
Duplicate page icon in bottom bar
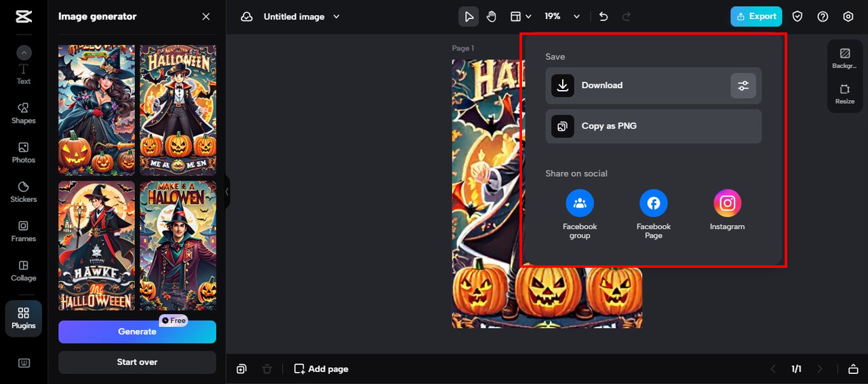[x=241, y=369]
